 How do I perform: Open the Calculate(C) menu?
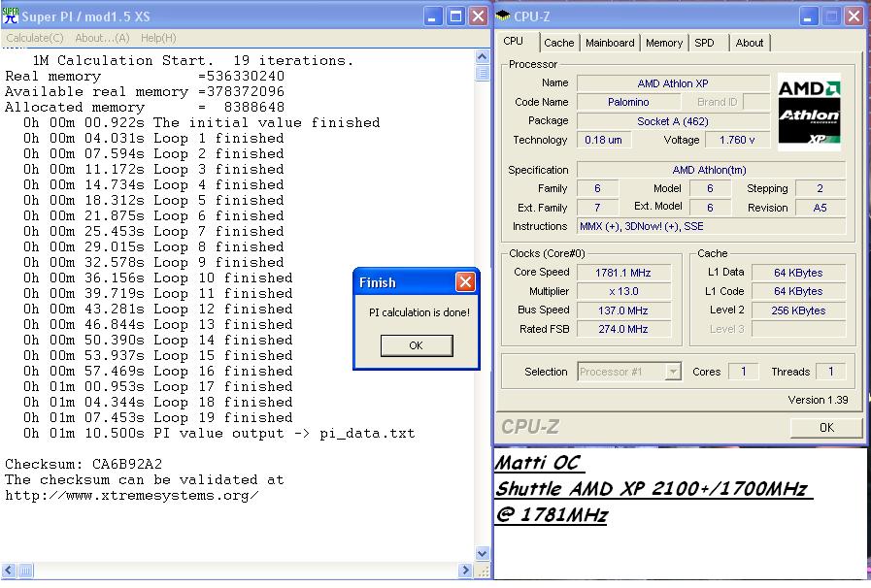coord(34,38)
